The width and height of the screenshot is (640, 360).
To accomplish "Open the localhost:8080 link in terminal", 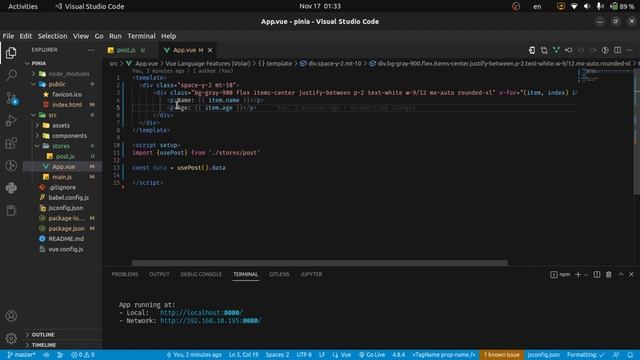I will click(201, 313).
